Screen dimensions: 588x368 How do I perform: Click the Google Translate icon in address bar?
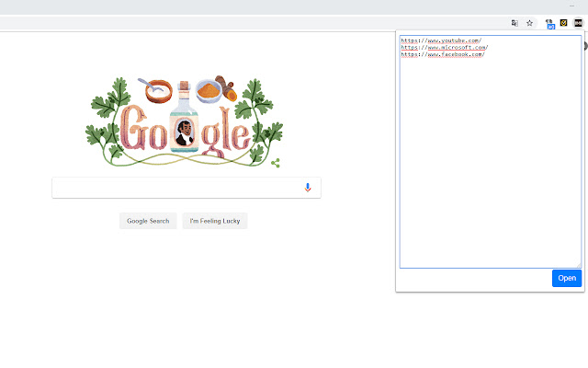coord(514,23)
